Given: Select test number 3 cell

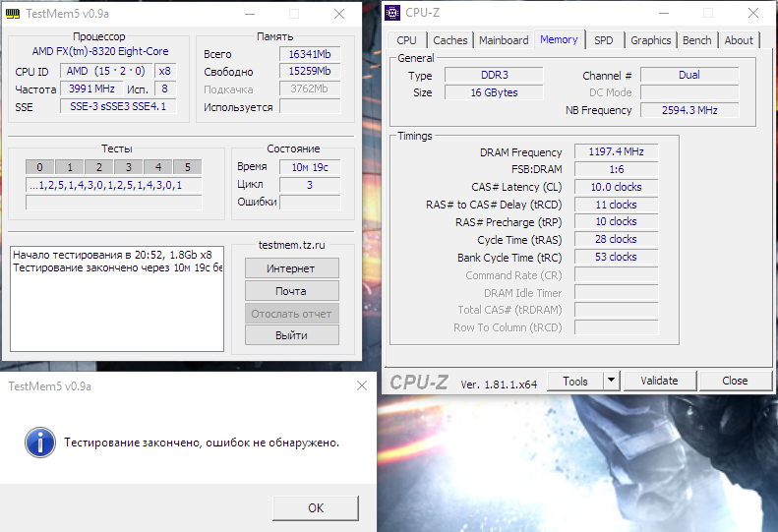Looking at the screenshot, I should [x=129, y=167].
